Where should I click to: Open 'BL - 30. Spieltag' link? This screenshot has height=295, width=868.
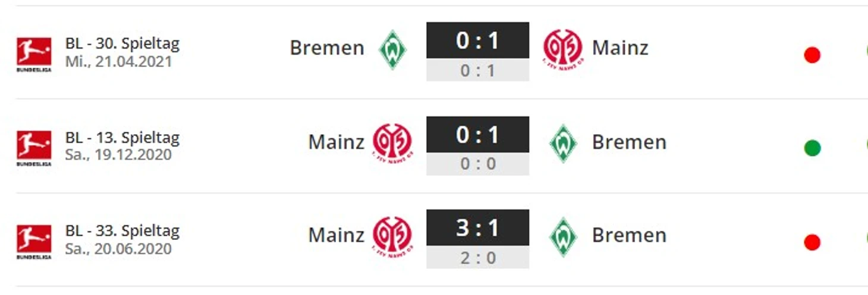point(122,44)
